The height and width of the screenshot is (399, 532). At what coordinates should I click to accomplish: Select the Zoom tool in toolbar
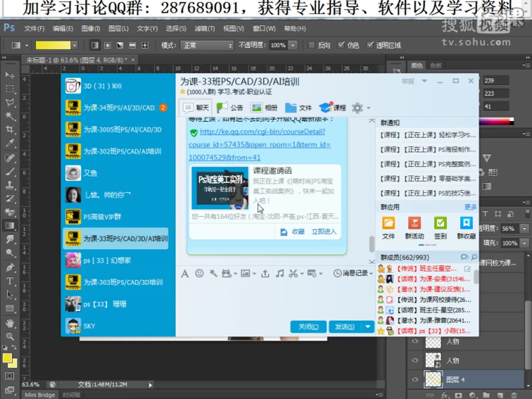click(10, 337)
